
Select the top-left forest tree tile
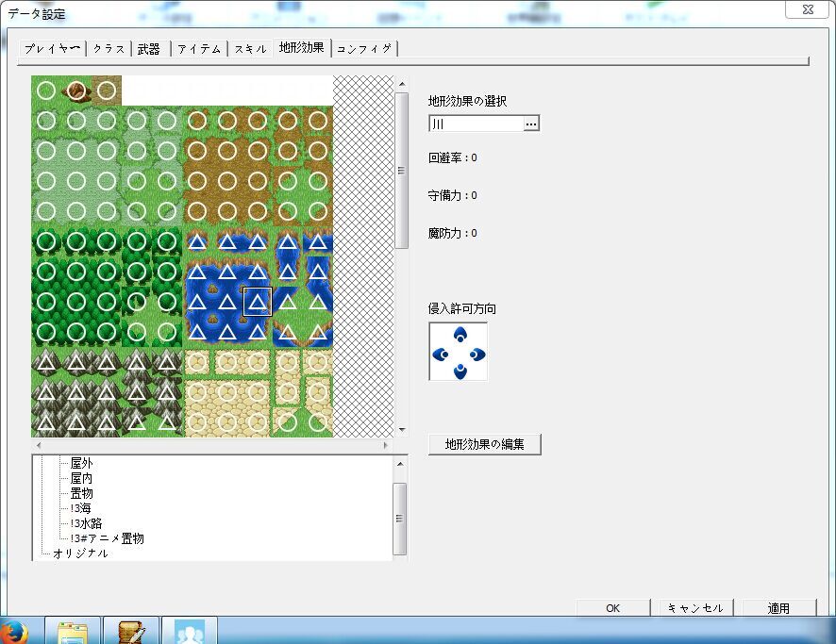[x=46, y=241]
